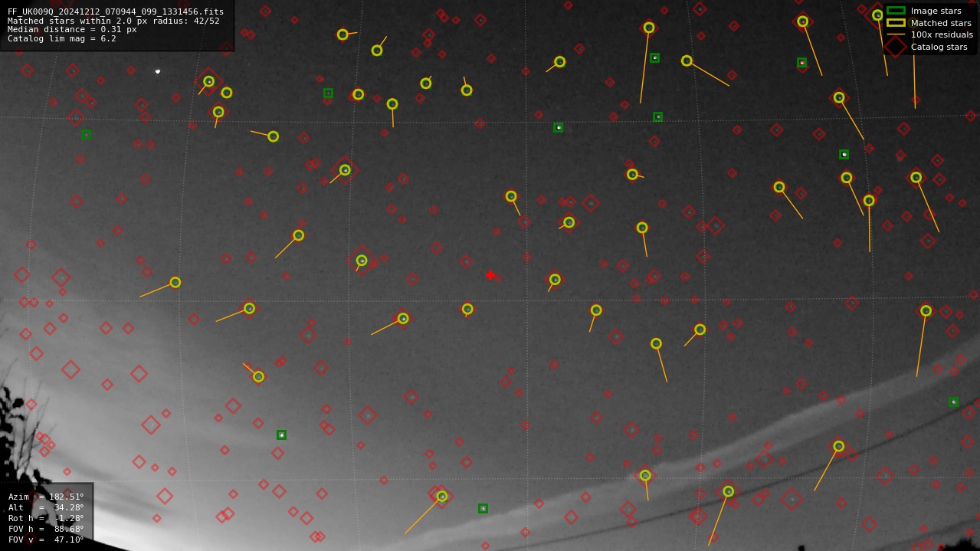Click the 'Catalog stars' legend label
This screenshot has width=980, height=551.
[x=939, y=47]
